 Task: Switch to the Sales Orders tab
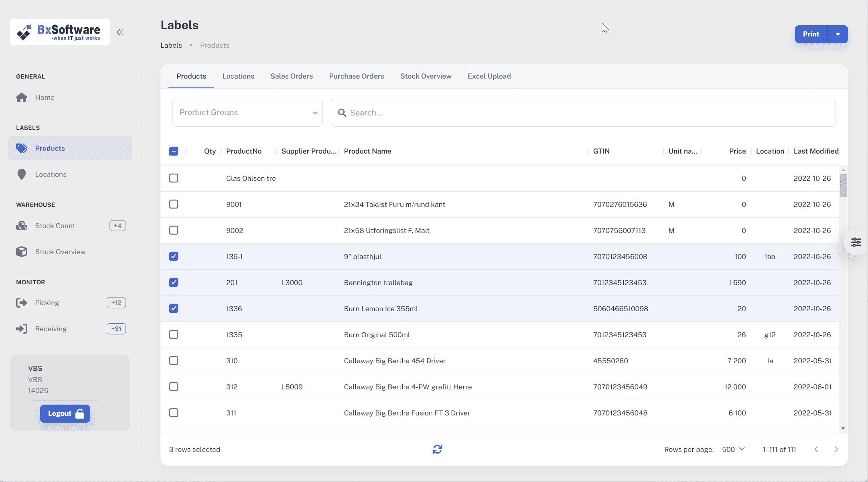[x=292, y=76]
